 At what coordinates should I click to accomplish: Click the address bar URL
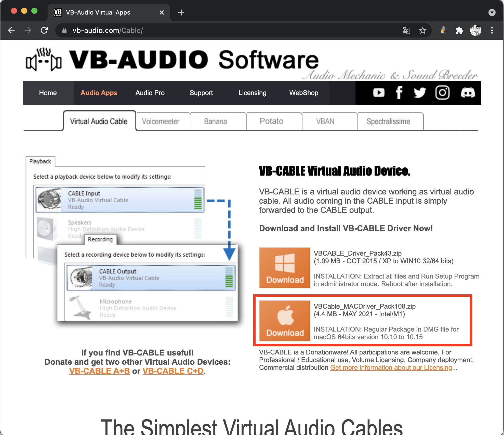108,31
